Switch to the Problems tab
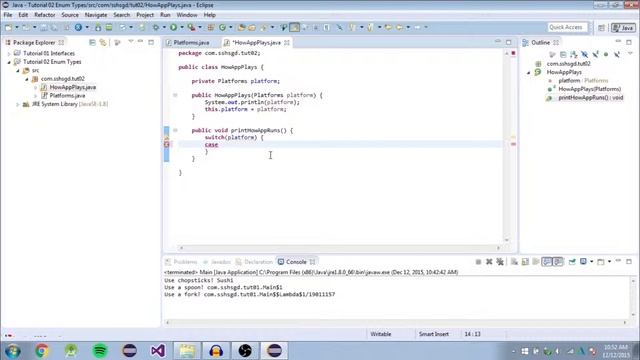640x360 pixels. point(181,262)
